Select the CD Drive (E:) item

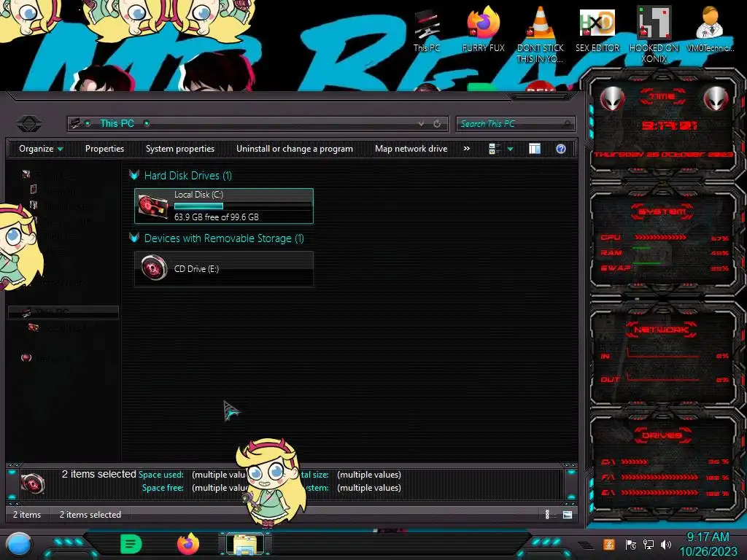pyautogui.click(x=224, y=268)
